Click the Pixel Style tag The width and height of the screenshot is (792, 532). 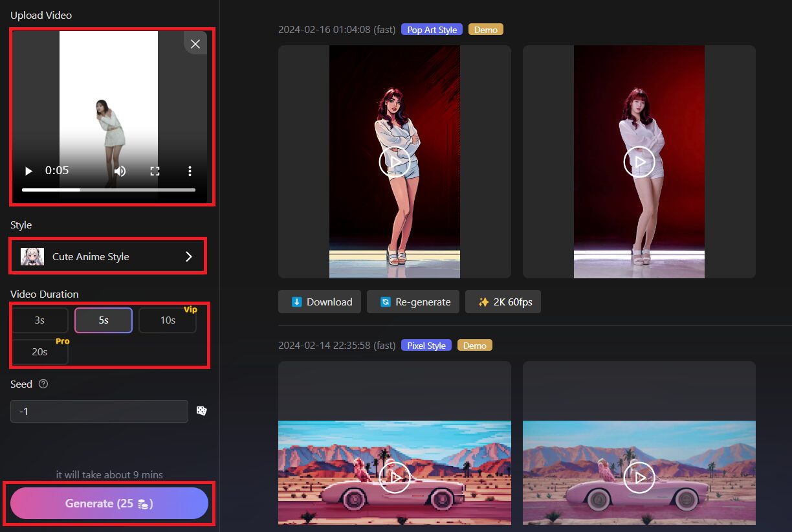(x=426, y=346)
